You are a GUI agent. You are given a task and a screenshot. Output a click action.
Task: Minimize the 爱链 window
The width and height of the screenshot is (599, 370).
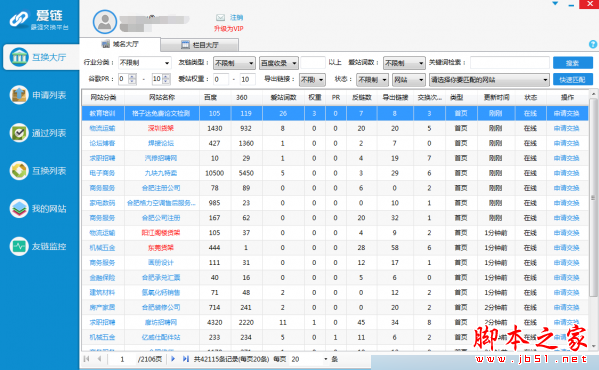click(x=571, y=5)
